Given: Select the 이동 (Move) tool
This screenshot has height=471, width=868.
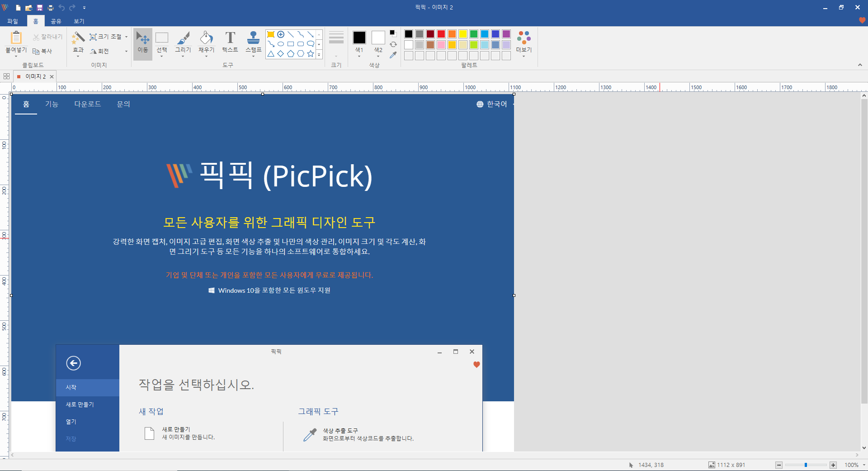Looking at the screenshot, I should point(143,44).
